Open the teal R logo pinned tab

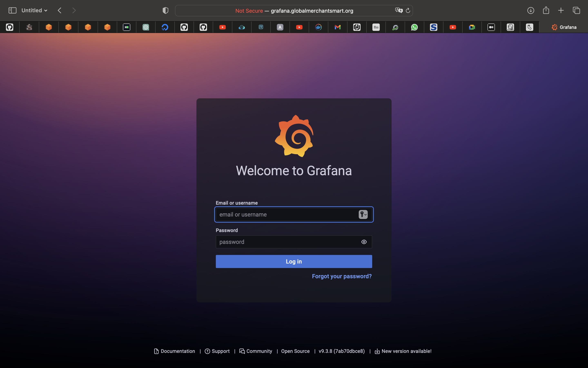click(x=261, y=27)
